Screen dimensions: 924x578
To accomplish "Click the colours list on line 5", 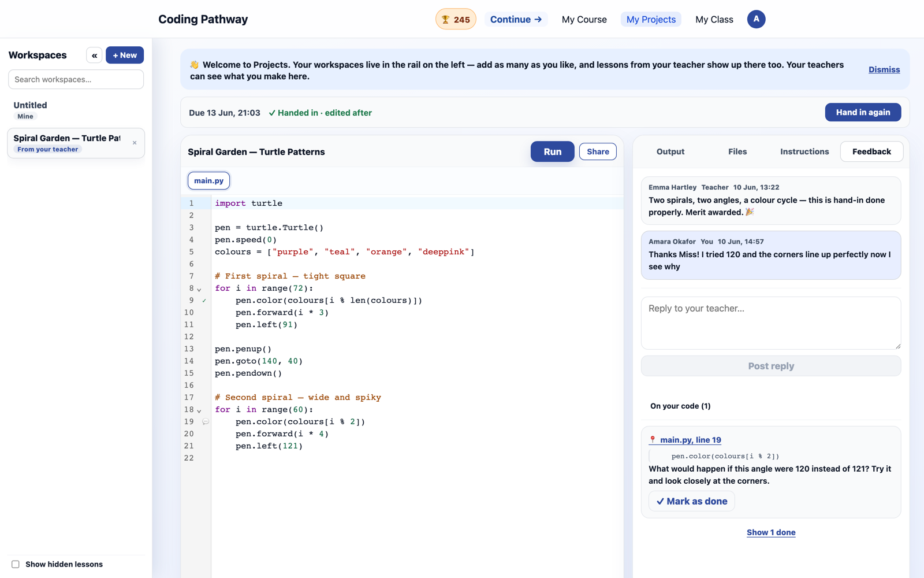I will tap(345, 252).
